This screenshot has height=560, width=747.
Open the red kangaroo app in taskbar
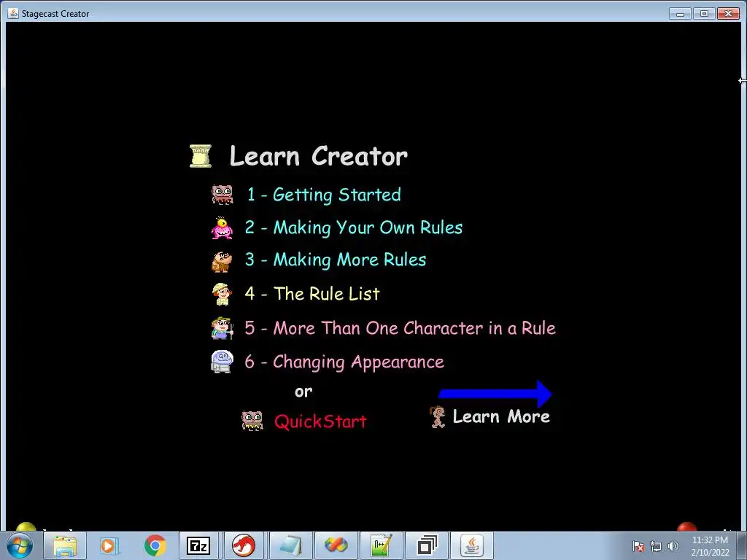click(x=244, y=545)
